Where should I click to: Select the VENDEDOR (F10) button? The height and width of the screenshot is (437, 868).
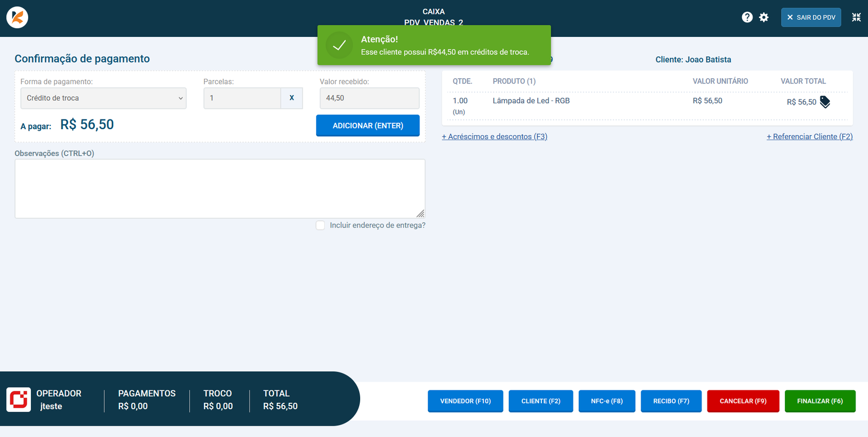(x=465, y=401)
